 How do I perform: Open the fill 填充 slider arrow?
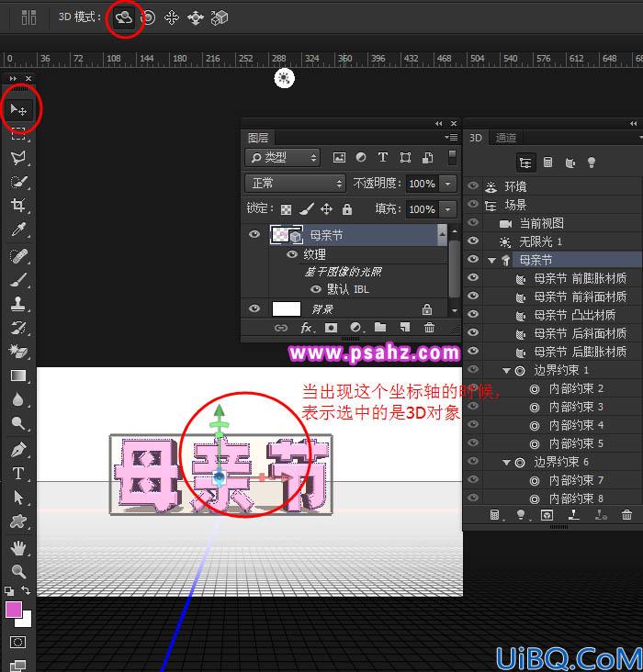coord(448,209)
